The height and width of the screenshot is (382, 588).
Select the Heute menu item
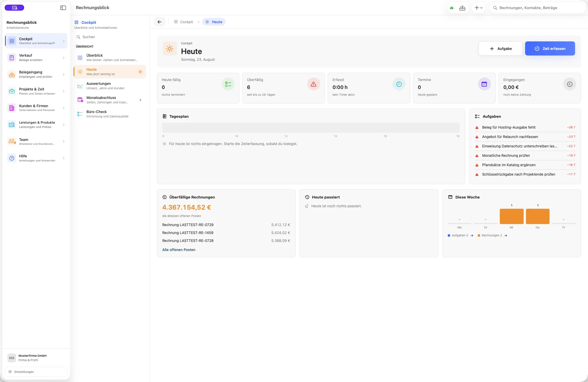tap(110, 72)
